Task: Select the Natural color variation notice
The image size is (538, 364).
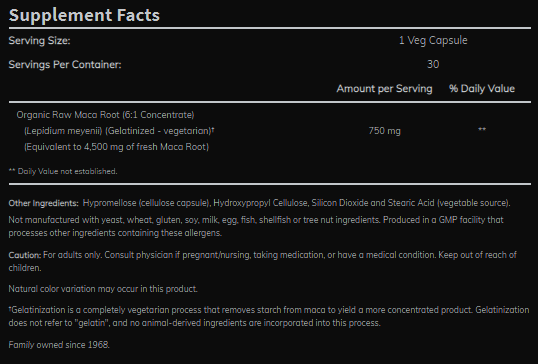Action: tap(103, 289)
